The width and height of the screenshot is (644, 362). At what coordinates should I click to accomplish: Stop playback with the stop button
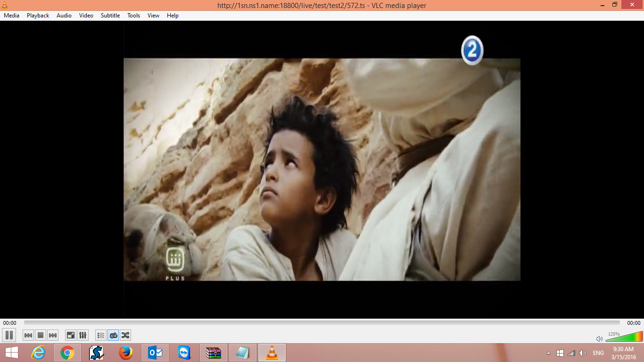click(41, 335)
